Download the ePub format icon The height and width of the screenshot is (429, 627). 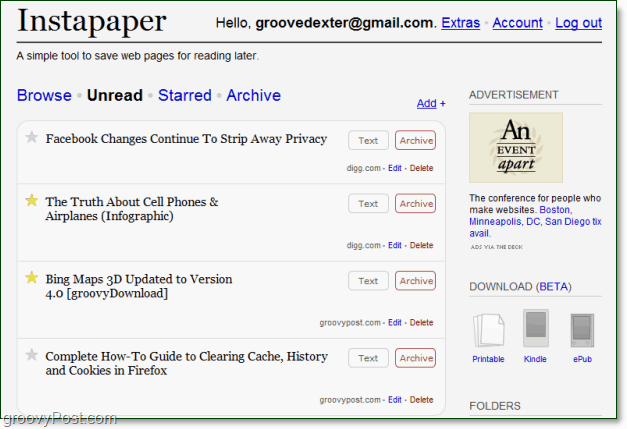(582, 330)
